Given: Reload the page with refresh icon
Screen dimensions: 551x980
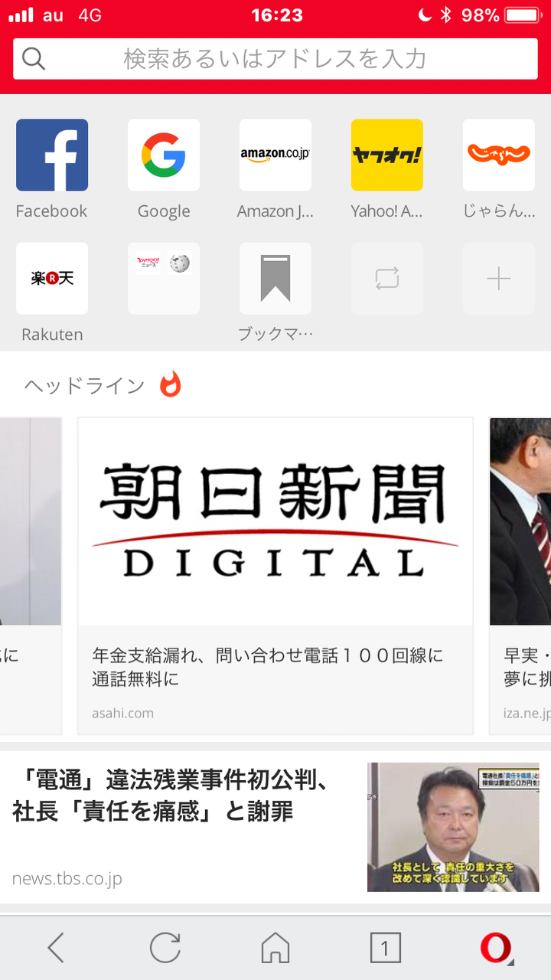Looking at the screenshot, I should pyautogui.click(x=165, y=948).
